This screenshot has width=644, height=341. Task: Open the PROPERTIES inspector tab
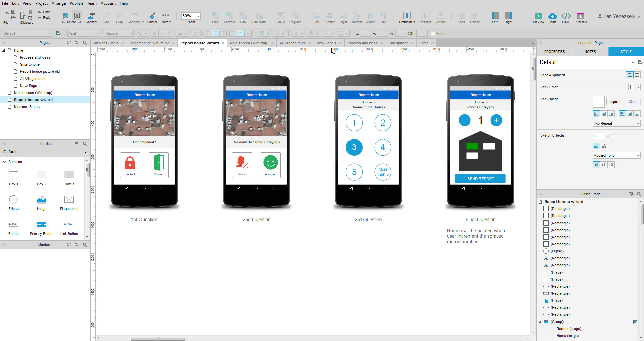click(x=554, y=52)
